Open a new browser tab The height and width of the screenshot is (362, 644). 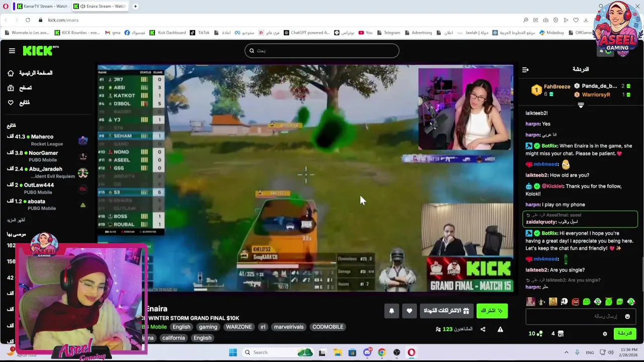tap(136, 6)
